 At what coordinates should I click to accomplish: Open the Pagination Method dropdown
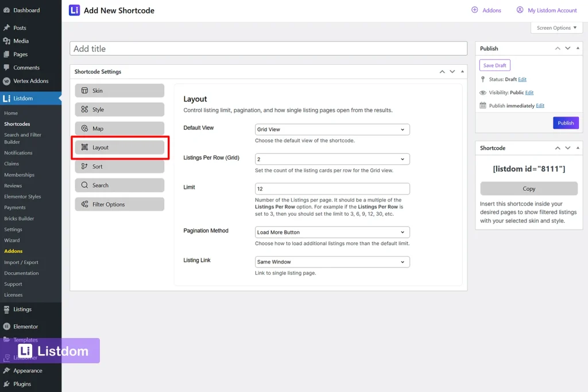tap(332, 232)
